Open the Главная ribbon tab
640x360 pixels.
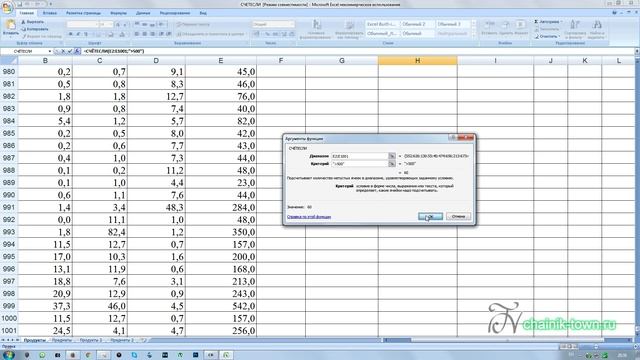tap(27, 13)
